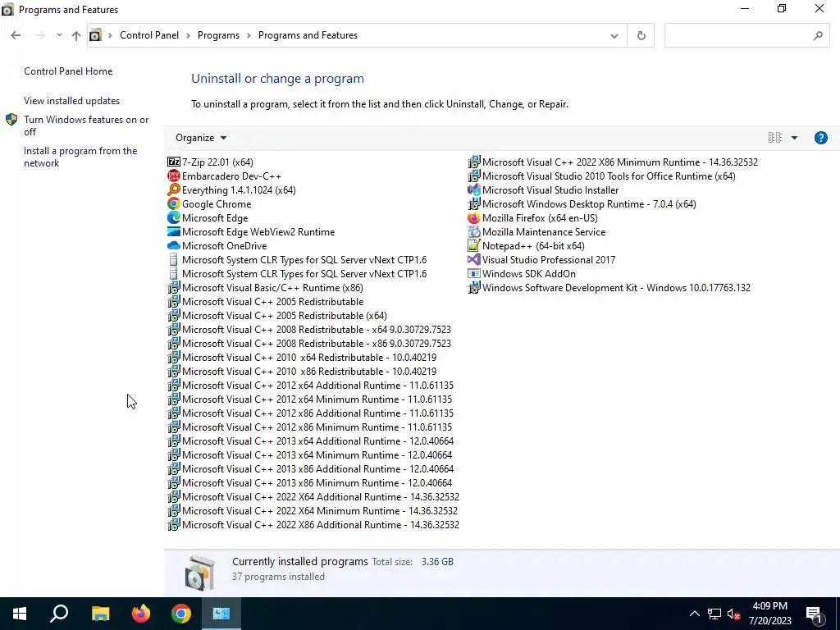Click the Programs and Features breadcrumb
The height and width of the screenshot is (630, 840).
[308, 35]
